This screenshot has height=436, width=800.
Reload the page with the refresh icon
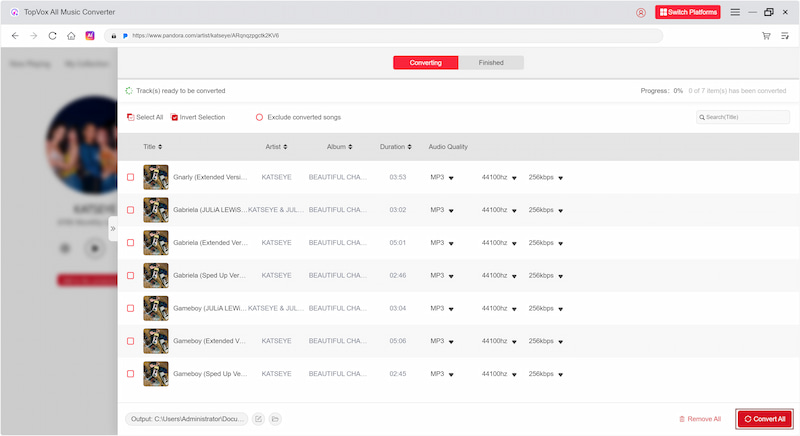pyautogui.click(x=52, y=35)
